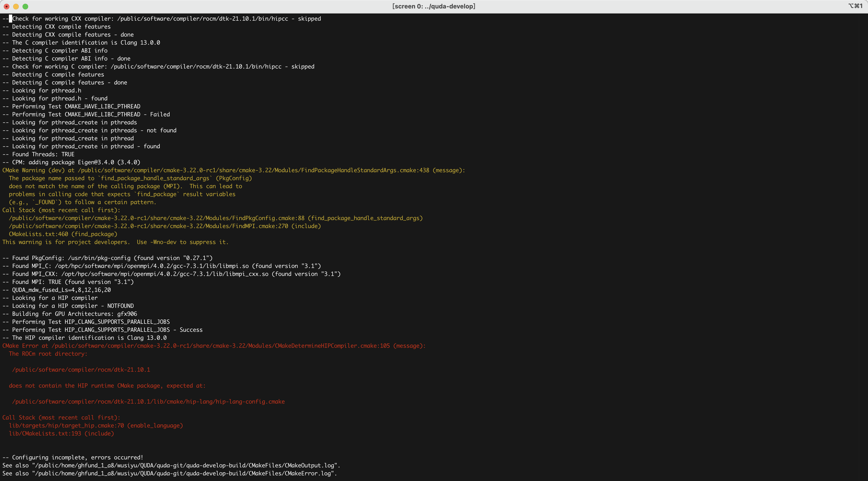Click the red path '/public/software/compiler/rocm/dtk-21.10.1'

tap(81, 370)
